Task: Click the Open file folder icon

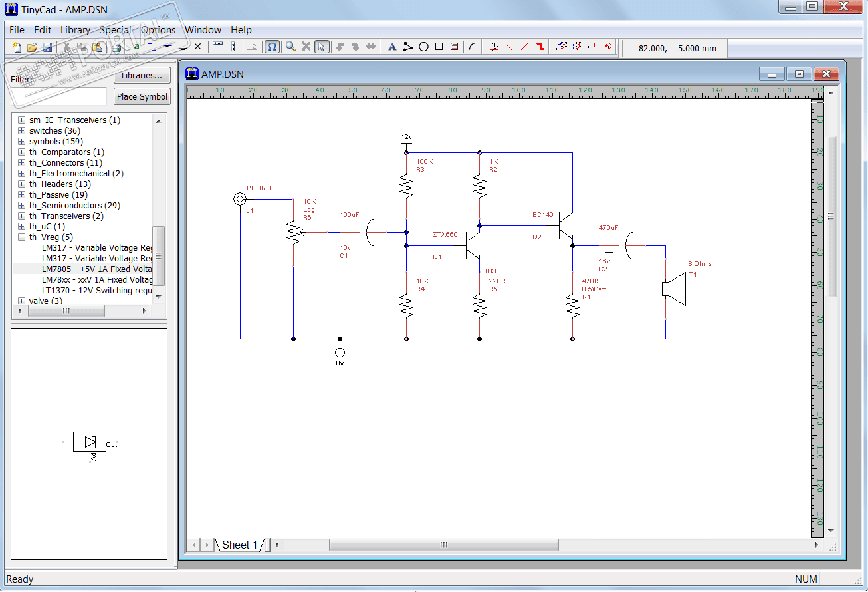Action: click(x=32, y=47)
